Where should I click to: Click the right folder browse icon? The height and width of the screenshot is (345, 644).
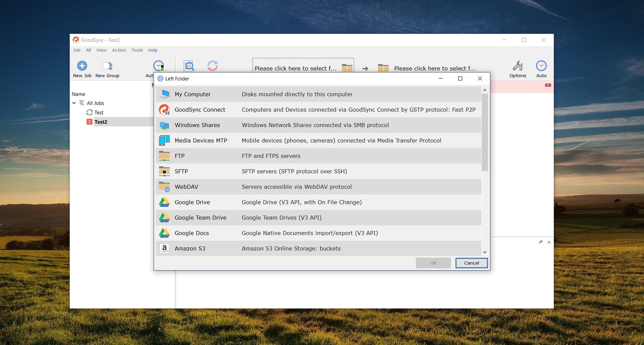point(383,68)
